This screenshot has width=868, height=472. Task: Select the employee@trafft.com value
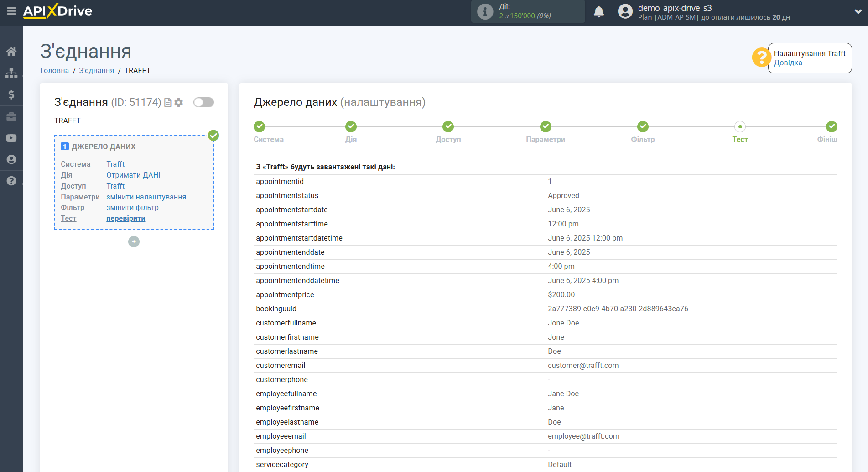583,436
